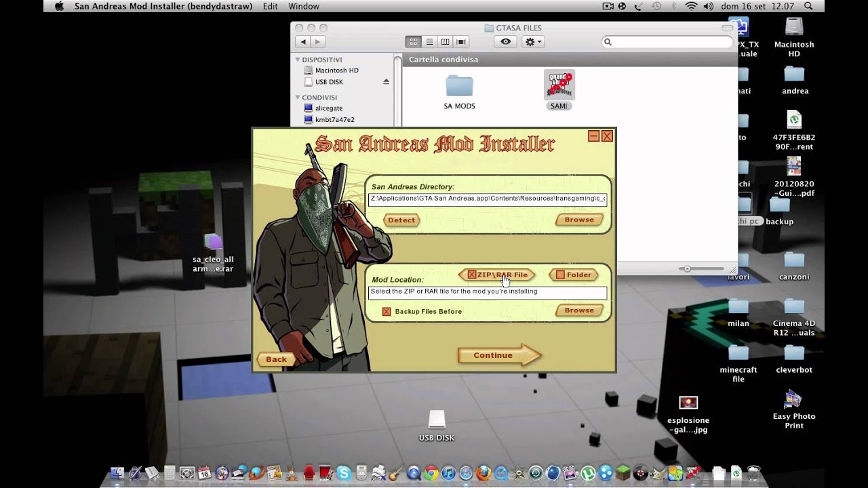Collapse the CONDIVISI sidebar section
This screenshot has width=868, height=488.
[297, 97]
